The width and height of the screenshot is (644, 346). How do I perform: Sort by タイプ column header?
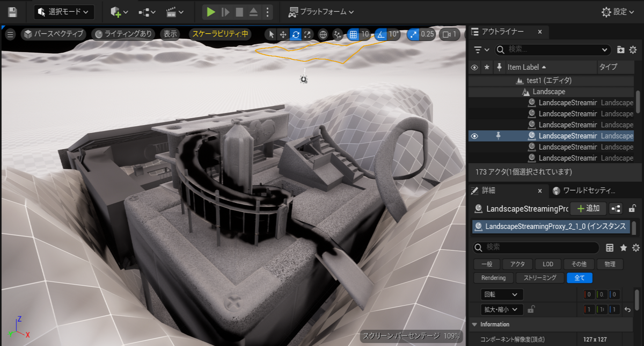coord(616,67)
